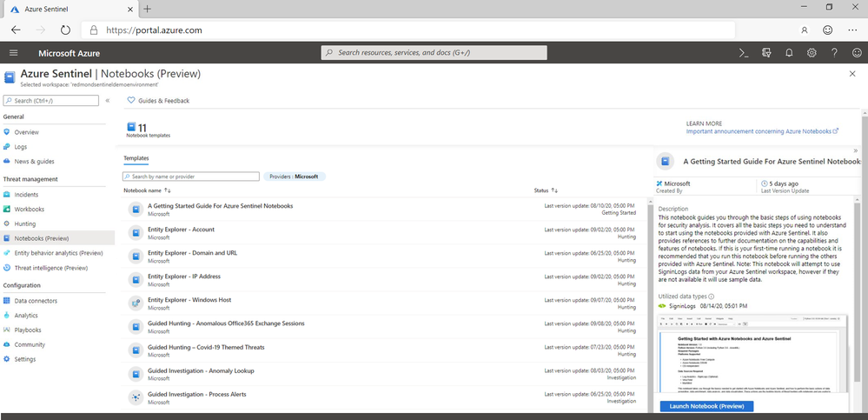Click the SigninLogs data type entry

[703, 305]
